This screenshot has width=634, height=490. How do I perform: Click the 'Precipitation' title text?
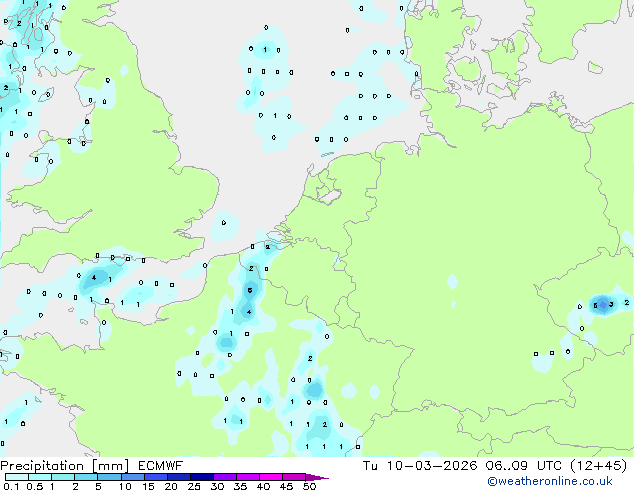coord(42,466)
